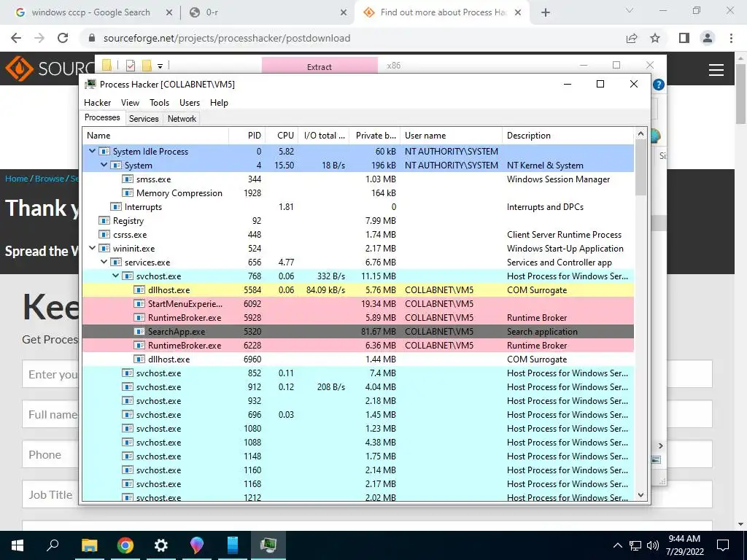Click the Phone input field
747x560 pixels.
click(x=50, y=454)
